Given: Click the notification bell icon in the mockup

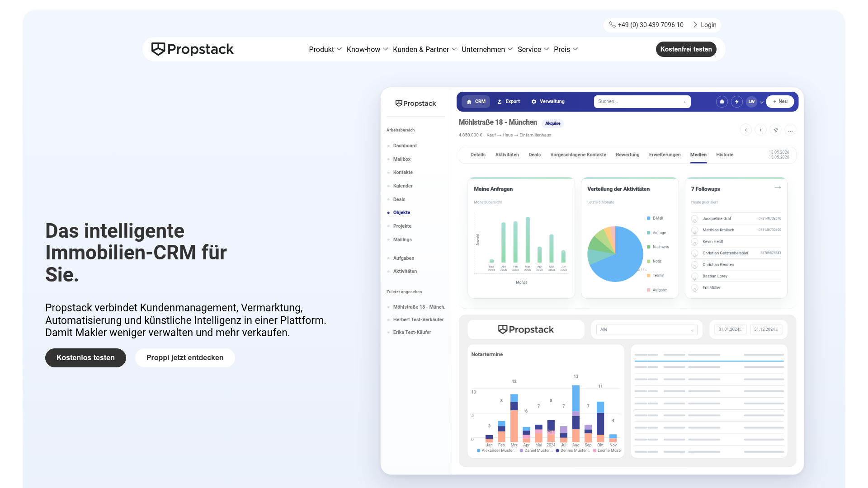Looking at the screenshot, I should [722, 102].
